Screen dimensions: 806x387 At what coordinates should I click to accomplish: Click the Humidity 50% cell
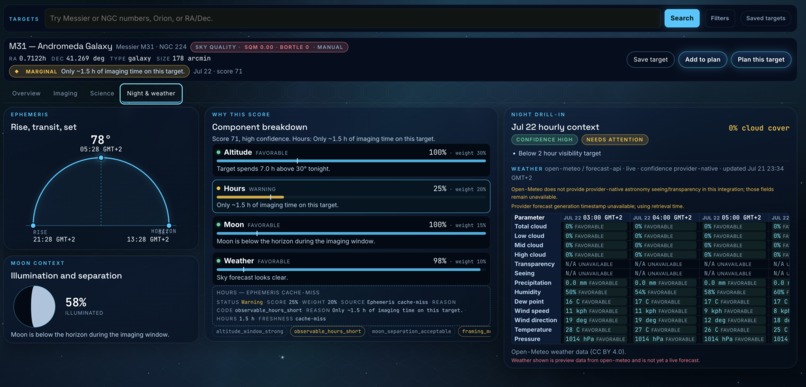coord(595,292)
